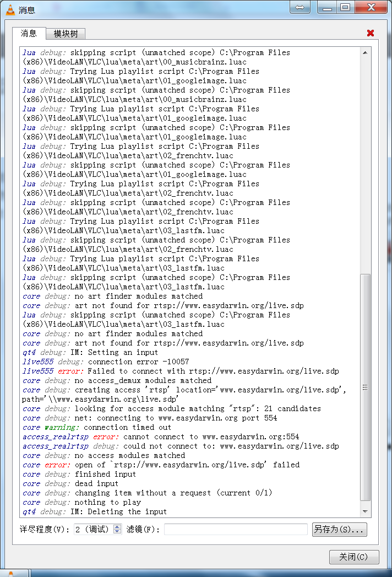The image size is (392, 577).
Task: Open the 模块树 tab
Action: point(66,34)
